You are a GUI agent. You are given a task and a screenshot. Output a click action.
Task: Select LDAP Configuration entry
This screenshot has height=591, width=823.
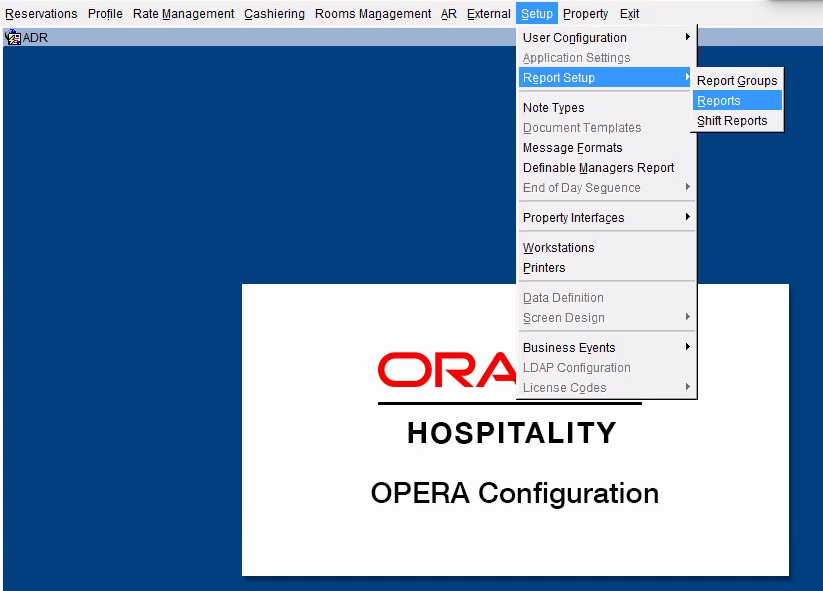click(x=606, y=367)
